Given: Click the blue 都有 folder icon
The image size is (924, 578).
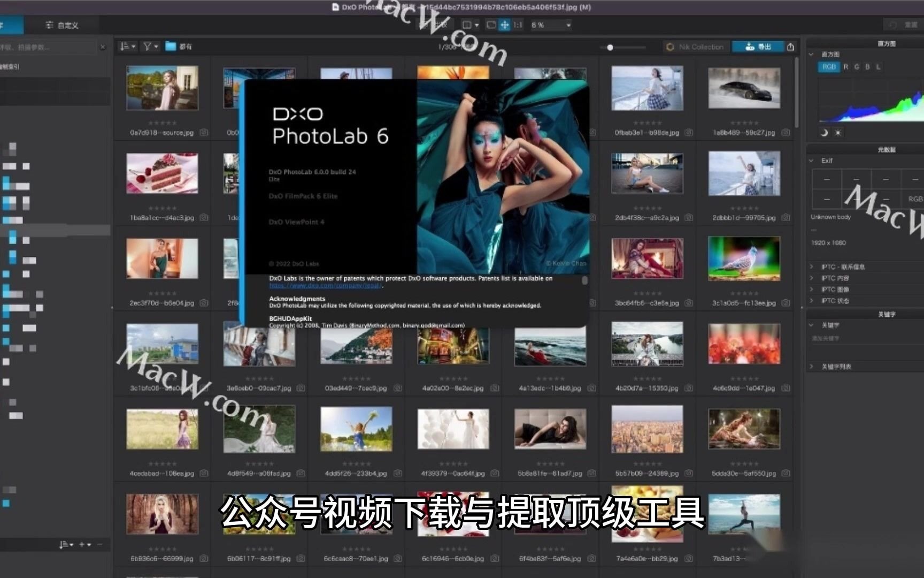Looking at the screenshot, I should pyautogui.click(x=170, y=47).
